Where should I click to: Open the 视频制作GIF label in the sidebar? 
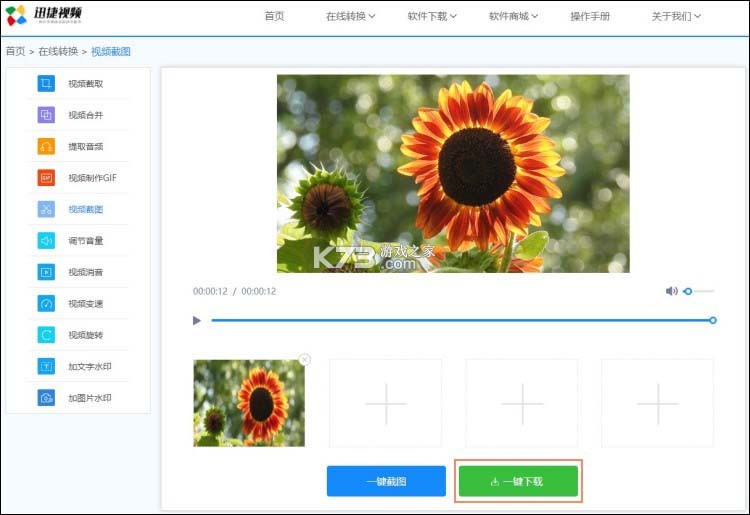(92, 178)
